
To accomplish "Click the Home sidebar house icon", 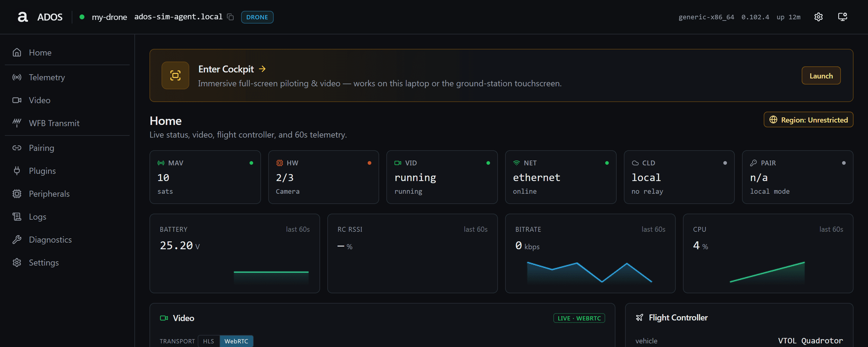I will tap(17, 53).
